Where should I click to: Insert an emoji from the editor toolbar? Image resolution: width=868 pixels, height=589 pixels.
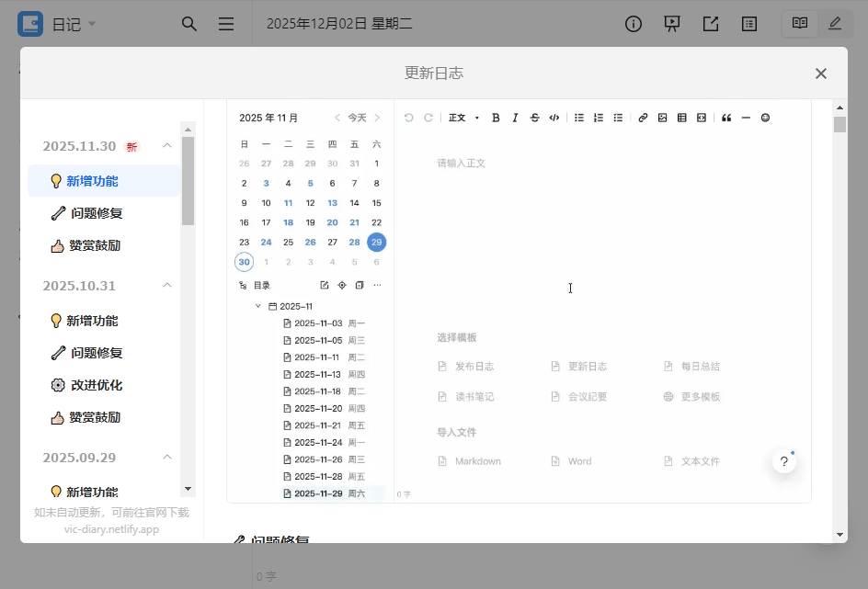[765, 118]
